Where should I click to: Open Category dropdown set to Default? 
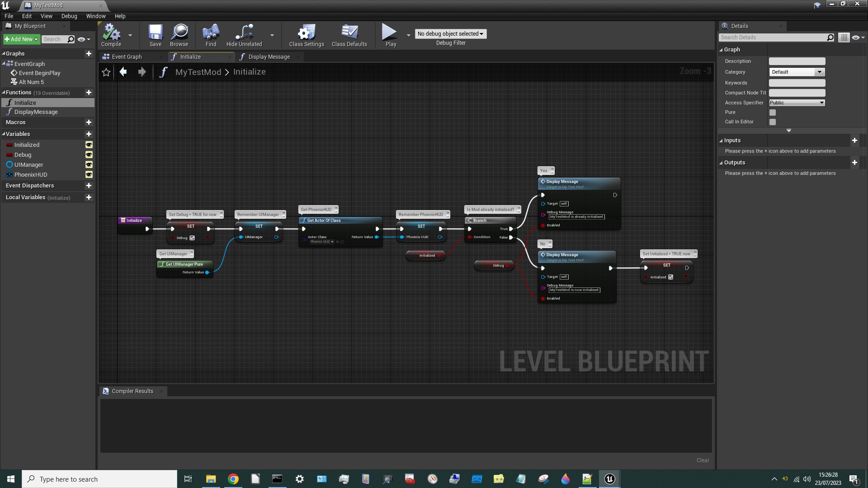point(797,72)
